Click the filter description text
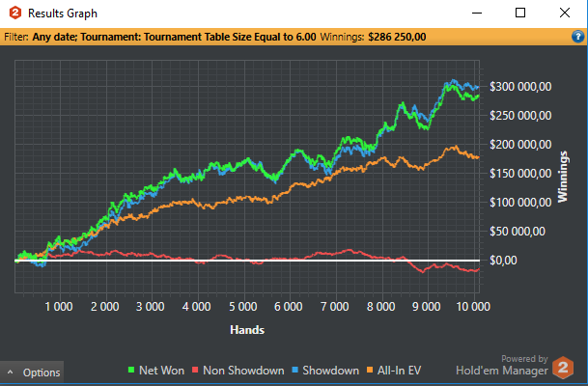 175,37
